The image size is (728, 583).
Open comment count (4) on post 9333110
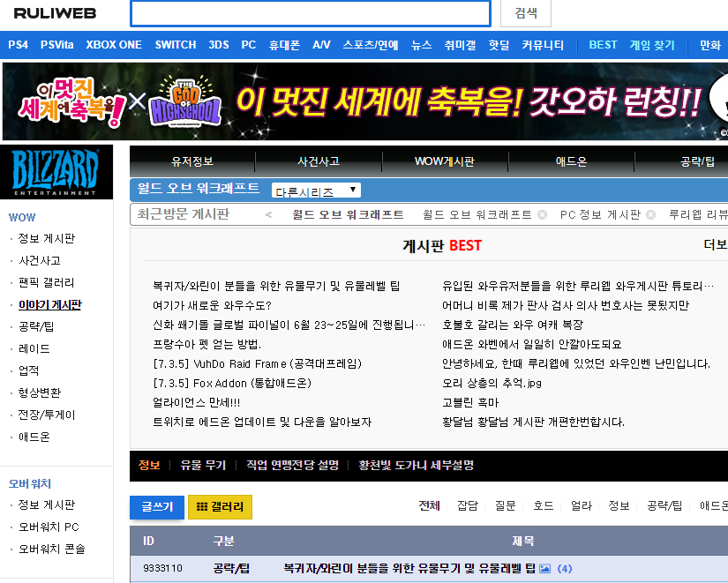click(x=565, y=569)
